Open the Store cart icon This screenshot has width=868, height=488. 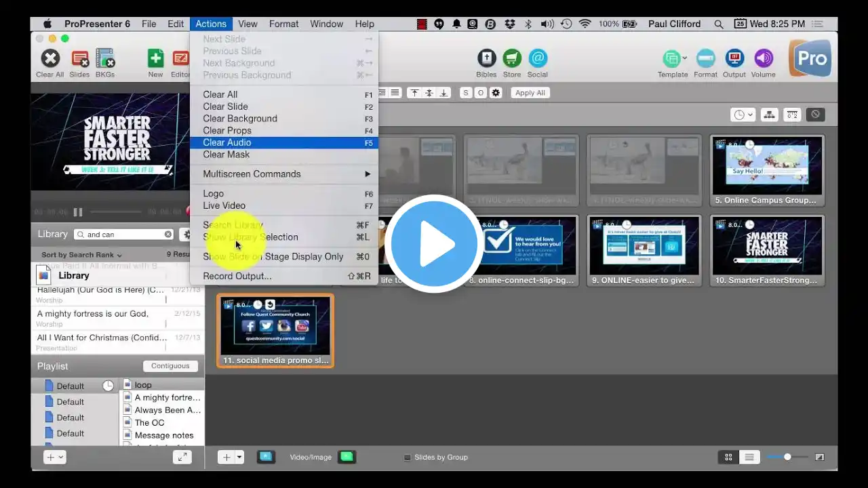512,58
